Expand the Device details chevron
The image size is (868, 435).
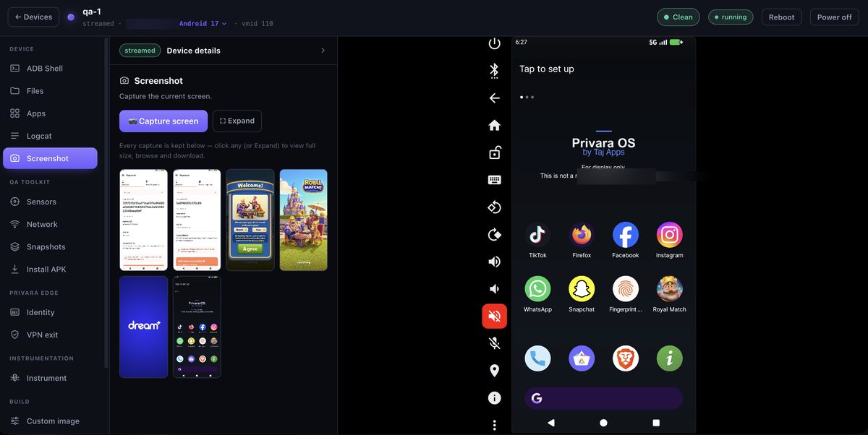click(323, 51)
